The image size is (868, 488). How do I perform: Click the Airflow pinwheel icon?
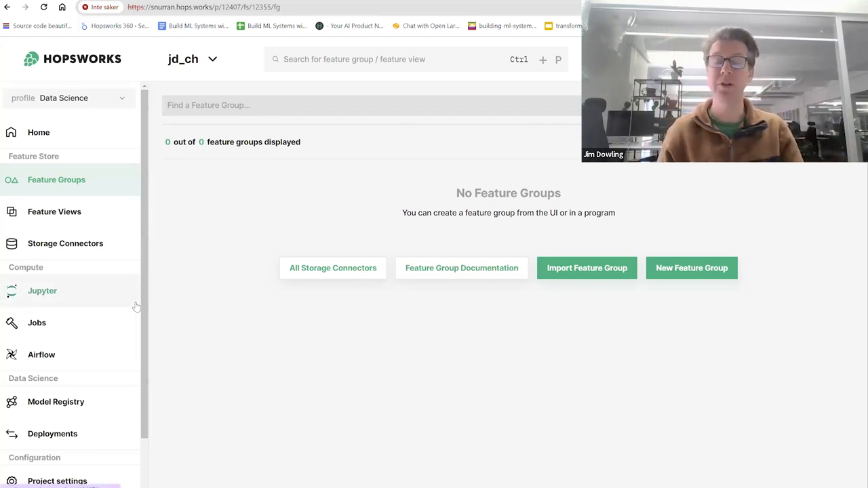click(x=12, y=354)
